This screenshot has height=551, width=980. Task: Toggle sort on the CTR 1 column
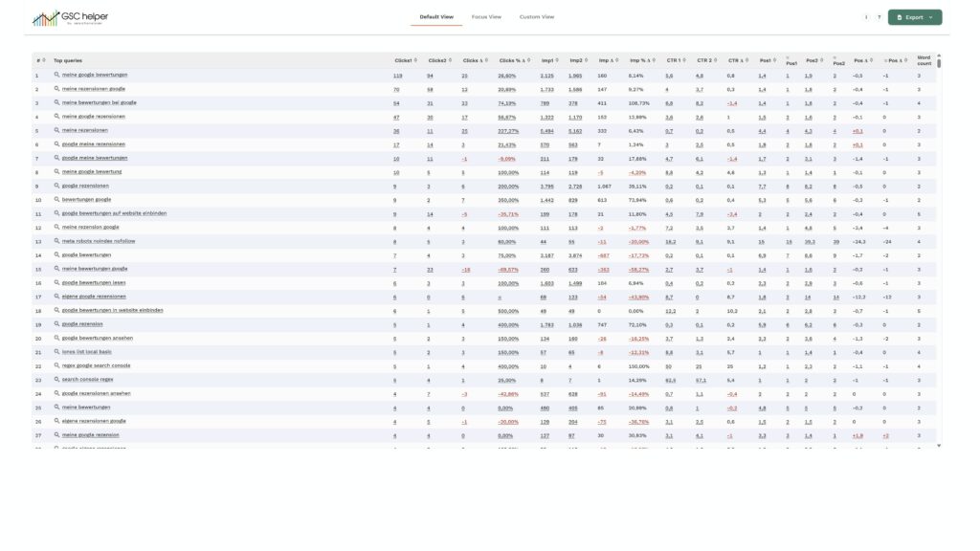[682, 60]
